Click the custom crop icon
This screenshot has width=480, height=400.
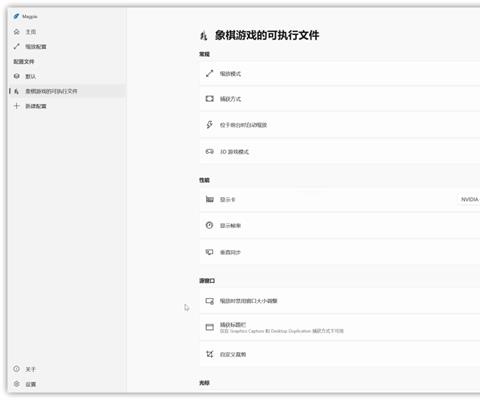click(x=209, y=354)
